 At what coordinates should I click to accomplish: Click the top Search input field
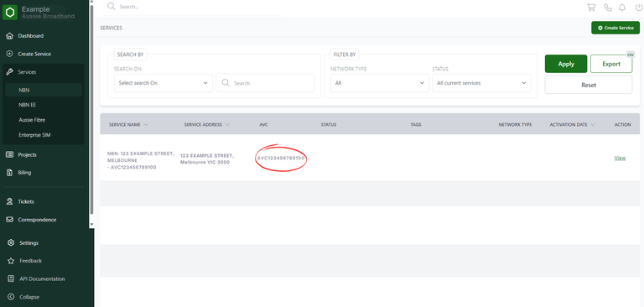[193, 7]
